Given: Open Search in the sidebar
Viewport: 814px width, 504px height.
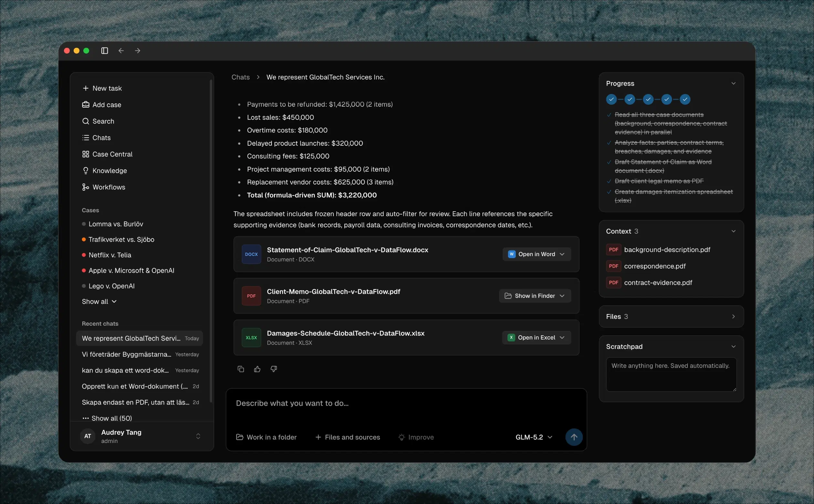Looking at the screenshot, I should pyautogui.click(x=98, y=121).
